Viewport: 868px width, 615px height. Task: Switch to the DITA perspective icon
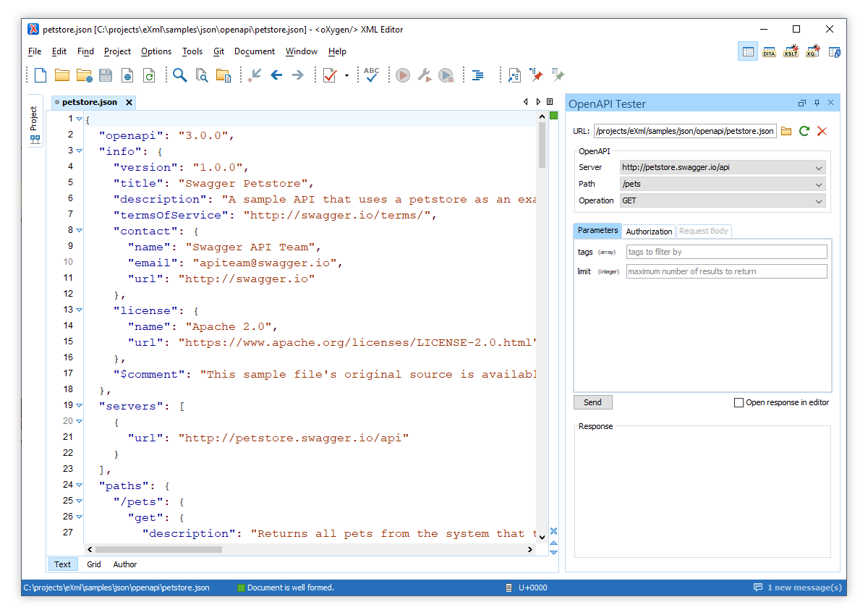tap(769, 52)
